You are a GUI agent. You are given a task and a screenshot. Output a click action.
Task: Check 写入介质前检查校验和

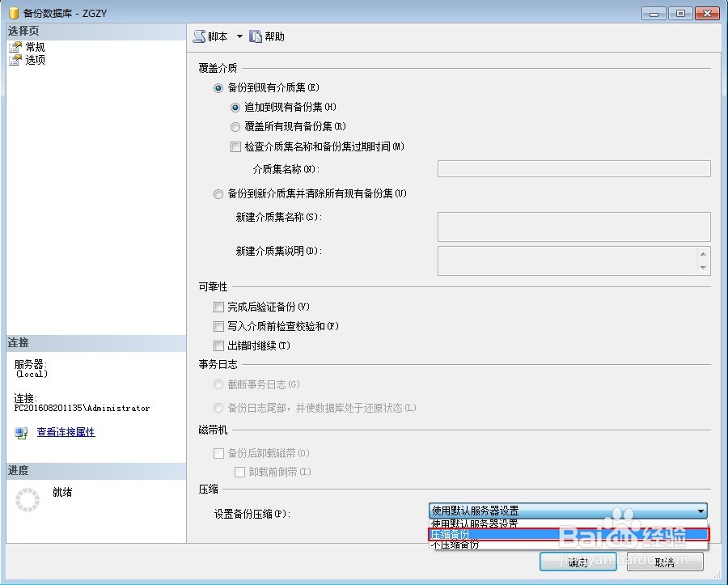[218, 326]
